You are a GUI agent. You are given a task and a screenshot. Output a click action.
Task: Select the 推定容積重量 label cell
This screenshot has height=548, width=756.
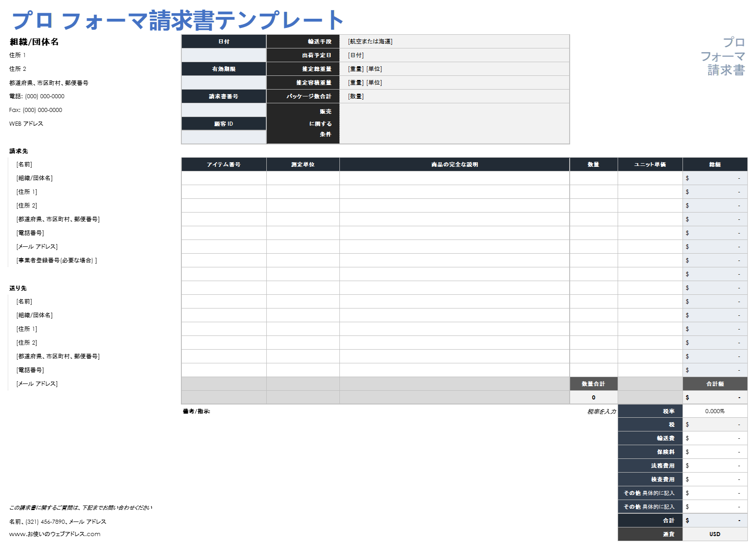(303, 82)
